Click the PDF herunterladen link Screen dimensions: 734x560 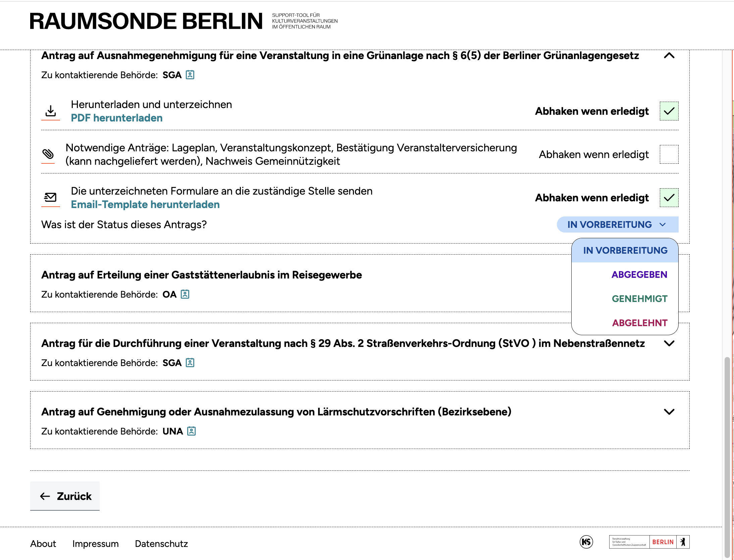click(x=117, y=118)
